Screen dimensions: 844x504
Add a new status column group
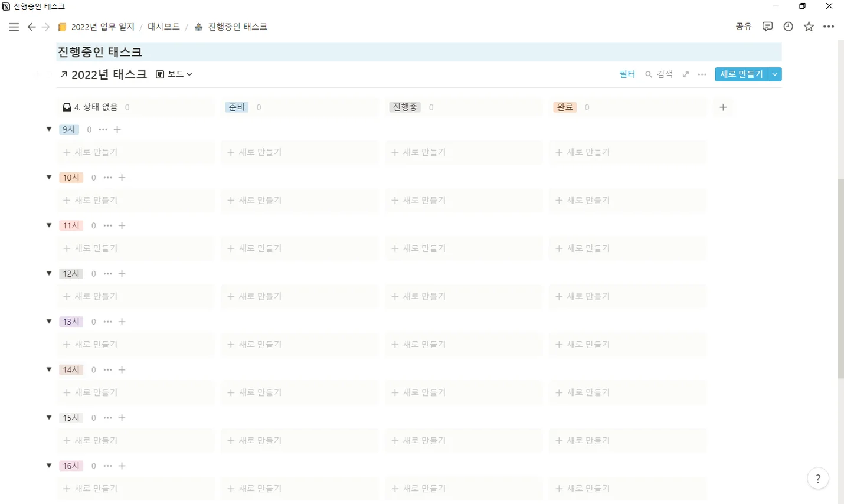point(723,107)
